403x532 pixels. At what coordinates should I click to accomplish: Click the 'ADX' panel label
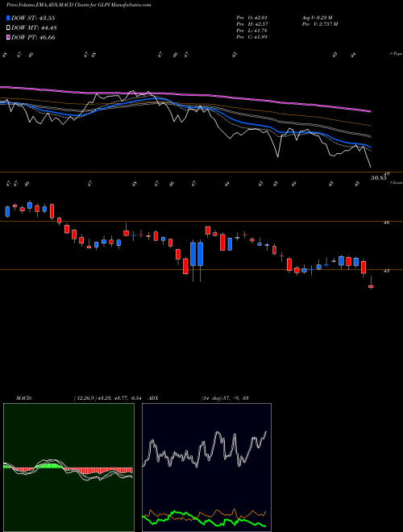[154, 398]
